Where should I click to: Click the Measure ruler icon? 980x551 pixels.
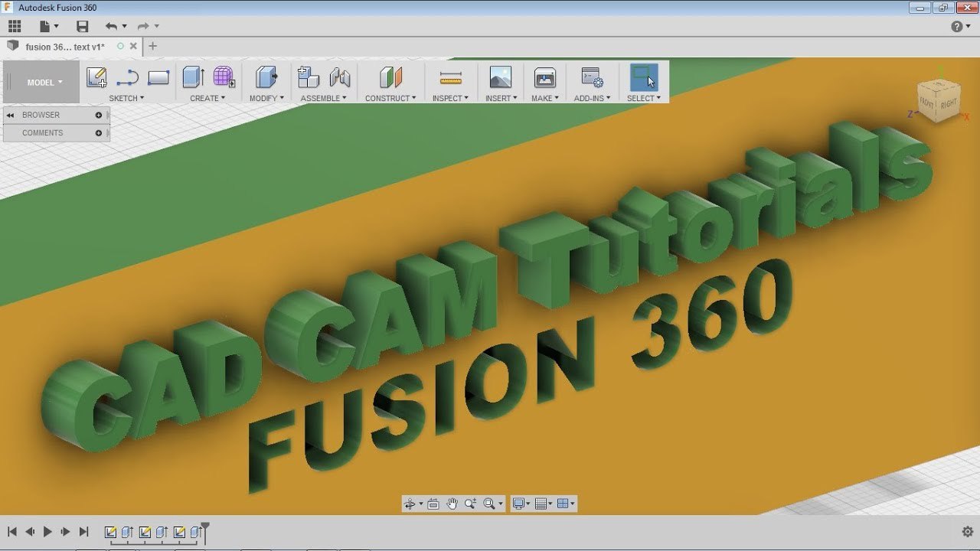point(451,77)
